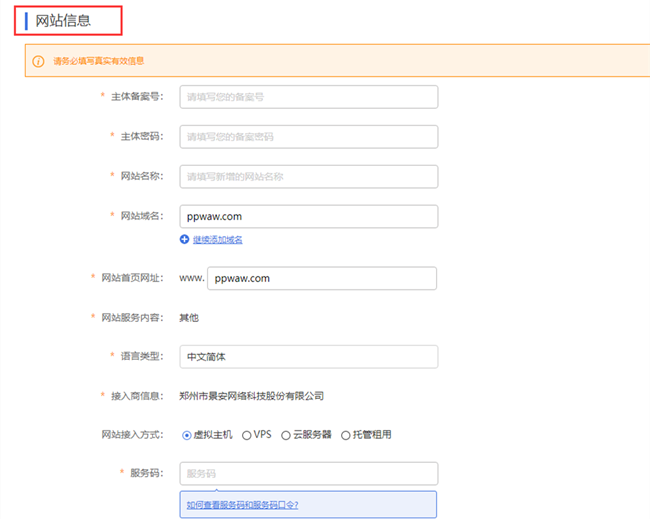This screenshot has height=519, width=650.
Task: Click the 网站信息 section heading
Action: tap(62, 20)
